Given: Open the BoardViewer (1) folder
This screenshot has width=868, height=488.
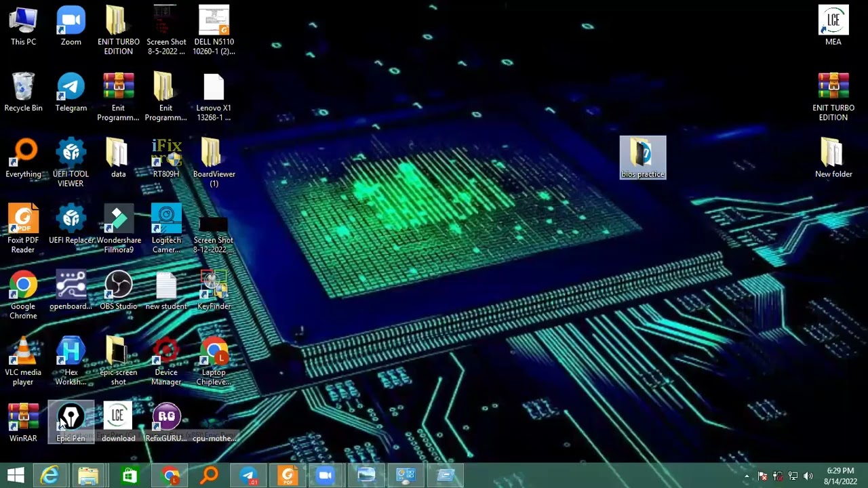Looking at the screenshot, I should click(x=214, y=163).
